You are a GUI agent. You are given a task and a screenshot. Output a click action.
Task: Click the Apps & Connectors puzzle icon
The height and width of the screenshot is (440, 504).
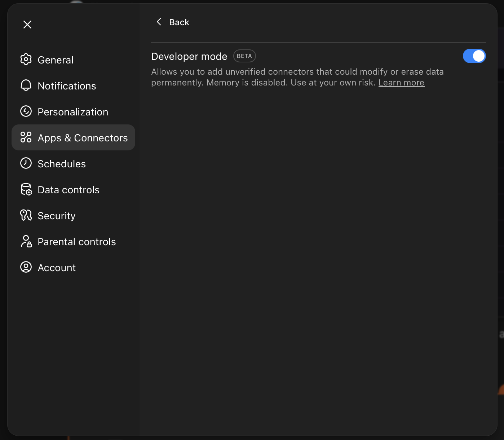click(26, 137)
